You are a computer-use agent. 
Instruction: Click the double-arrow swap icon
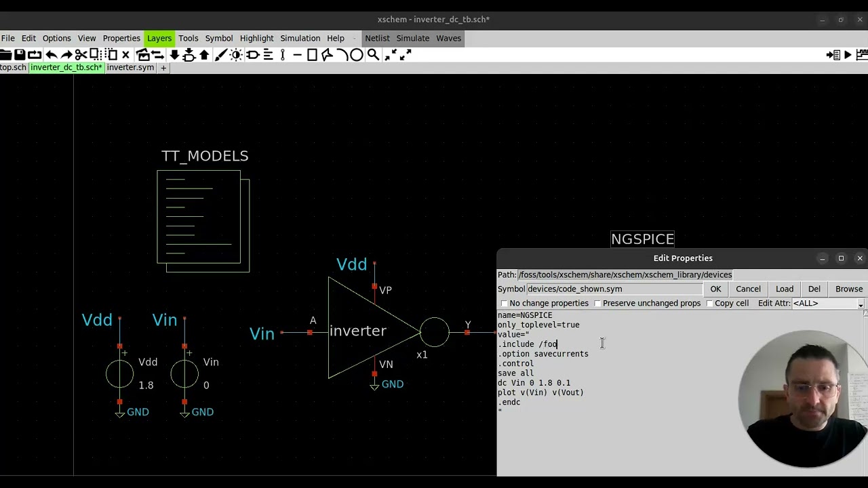pyautogui.click(x=158, y=55)
